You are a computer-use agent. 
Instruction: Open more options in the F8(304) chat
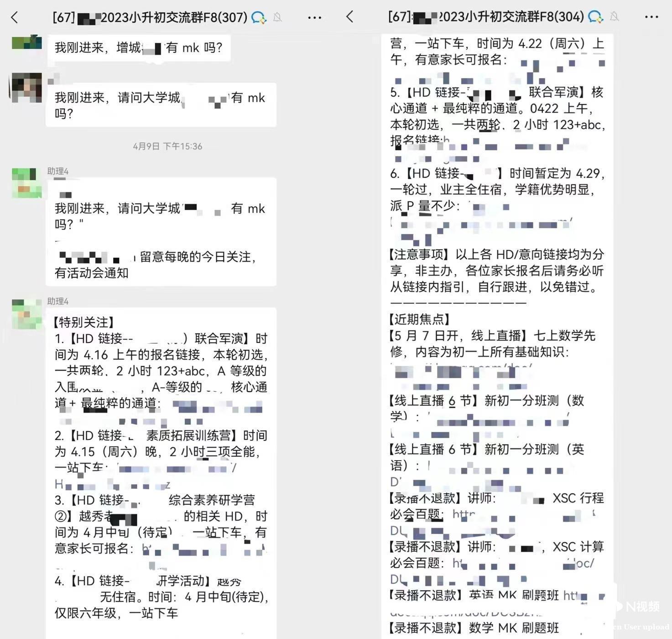pos(651,17)
